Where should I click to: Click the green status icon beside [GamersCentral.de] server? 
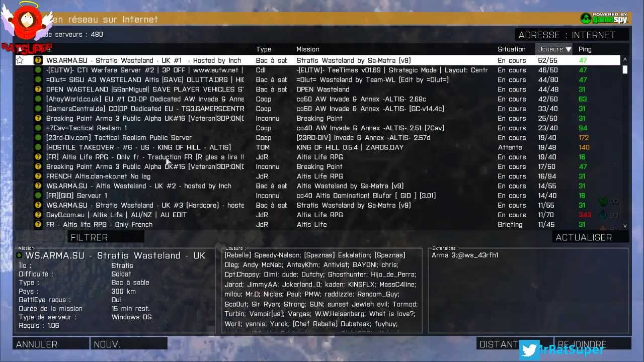[x=38, y=109]
